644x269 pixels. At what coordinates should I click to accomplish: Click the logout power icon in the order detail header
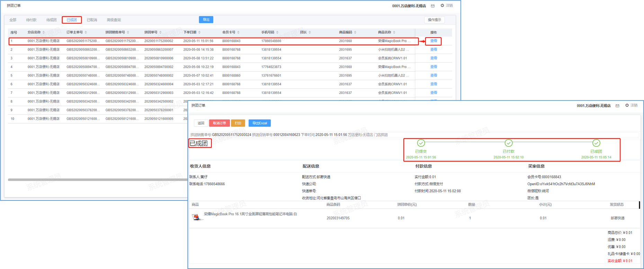(x=627, y=105)
